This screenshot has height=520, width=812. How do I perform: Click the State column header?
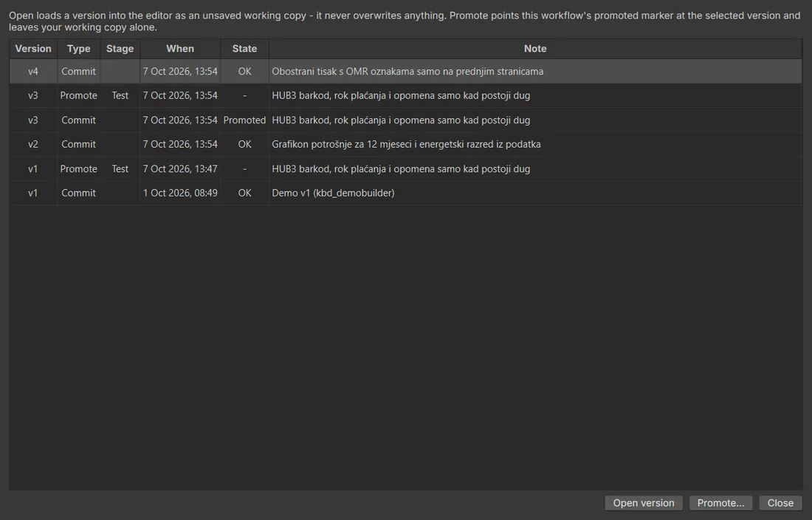coord(244,49)
